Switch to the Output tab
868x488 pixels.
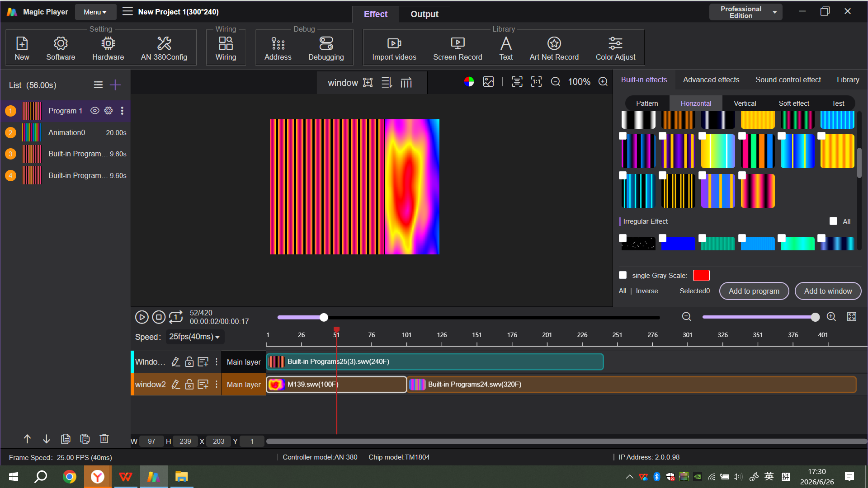pyautogui.click(x=424, y=14)
